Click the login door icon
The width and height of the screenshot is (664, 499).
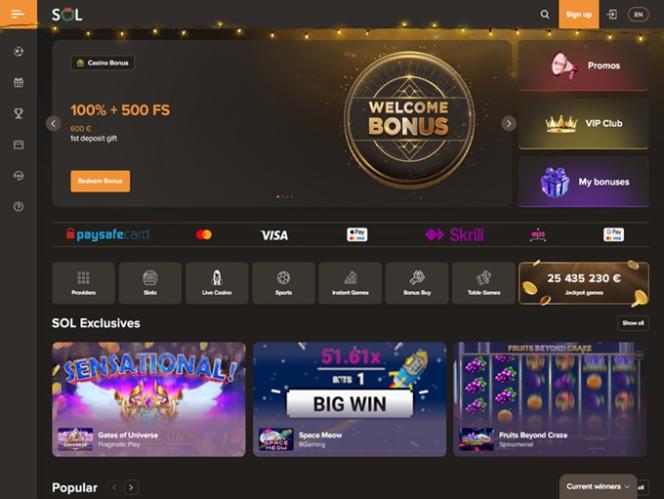tap(611, 14)
